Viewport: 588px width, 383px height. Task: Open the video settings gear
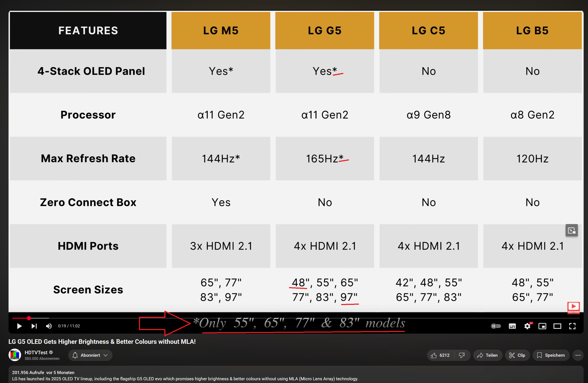coord(527,326)
